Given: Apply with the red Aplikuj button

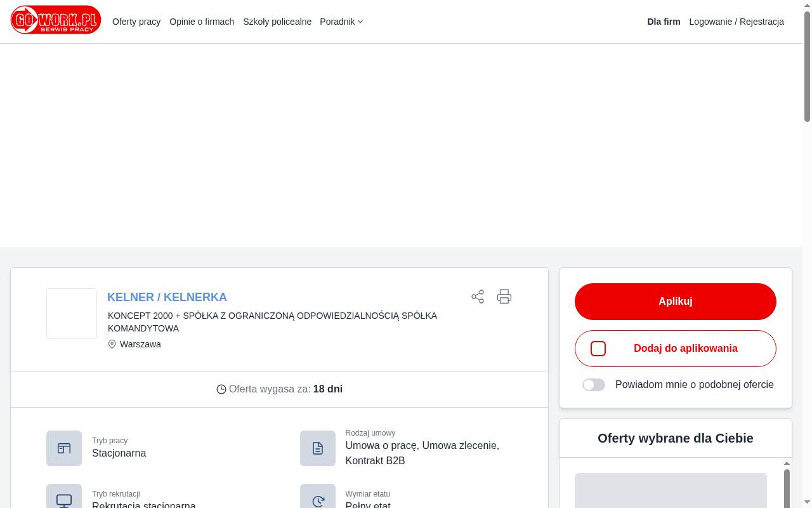Looking at the screenshot, I should tap(676, 302).
